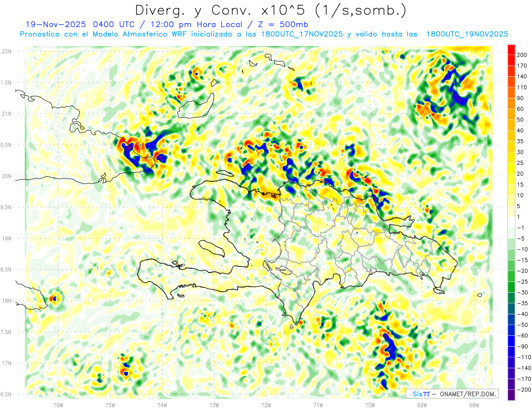The image size is (532, 411).
Task: Click the '35' colorbar label
Action: [520, 141]
